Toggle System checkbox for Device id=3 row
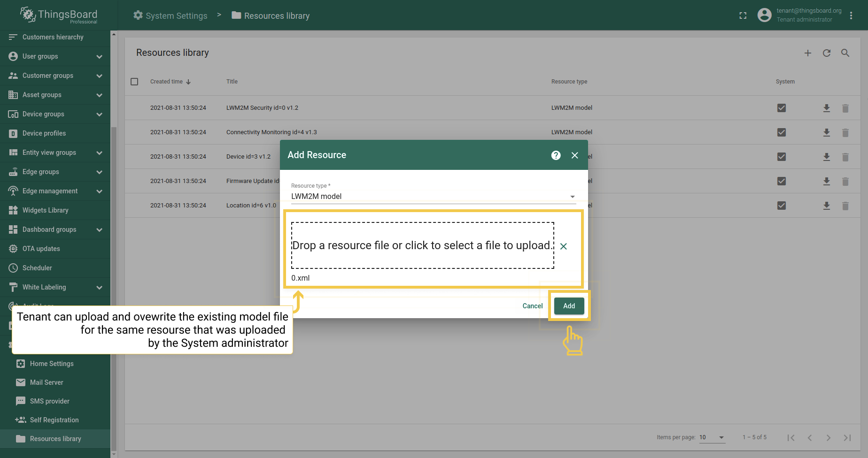The width and height of the screenshot is (868, 458). pos(782,157)
